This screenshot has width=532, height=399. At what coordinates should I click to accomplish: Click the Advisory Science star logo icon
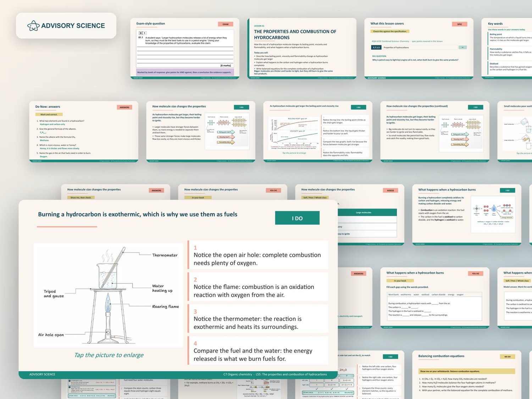[33, 26]
